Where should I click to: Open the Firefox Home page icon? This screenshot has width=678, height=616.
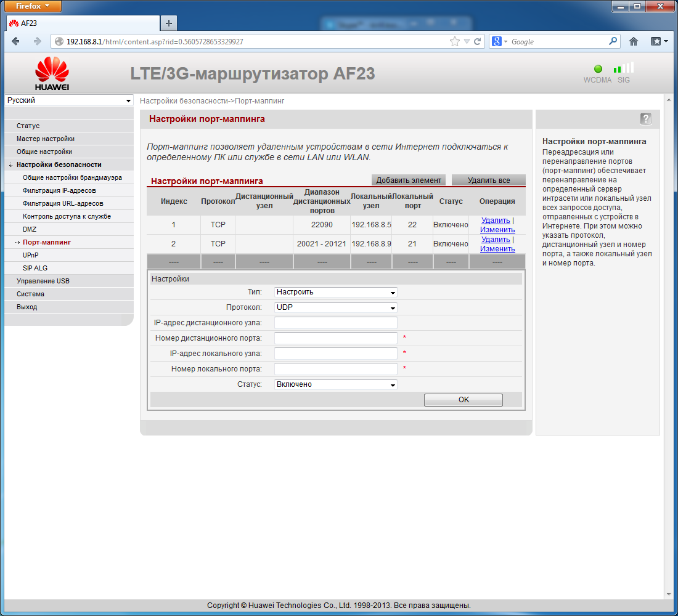(x=634, y=41)
